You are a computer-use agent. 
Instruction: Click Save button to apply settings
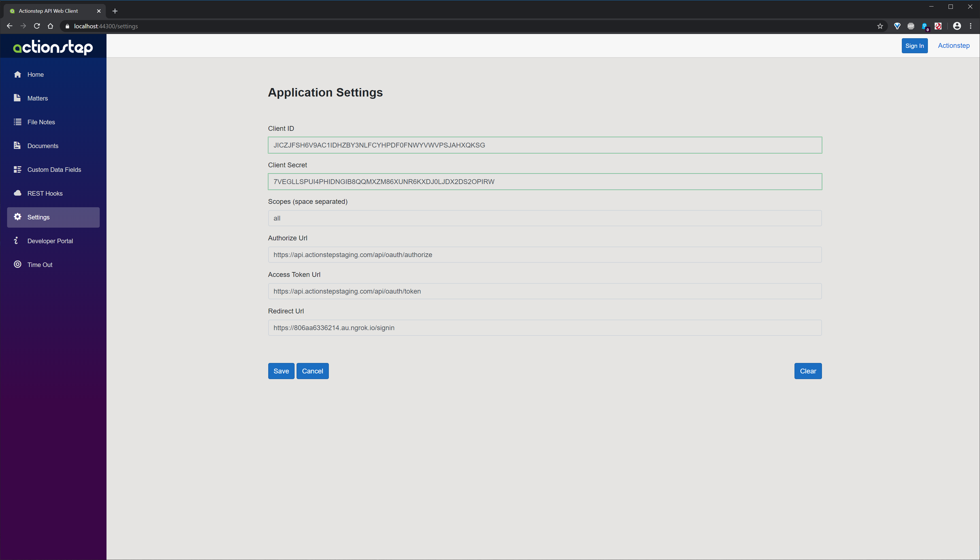point(281,371)
